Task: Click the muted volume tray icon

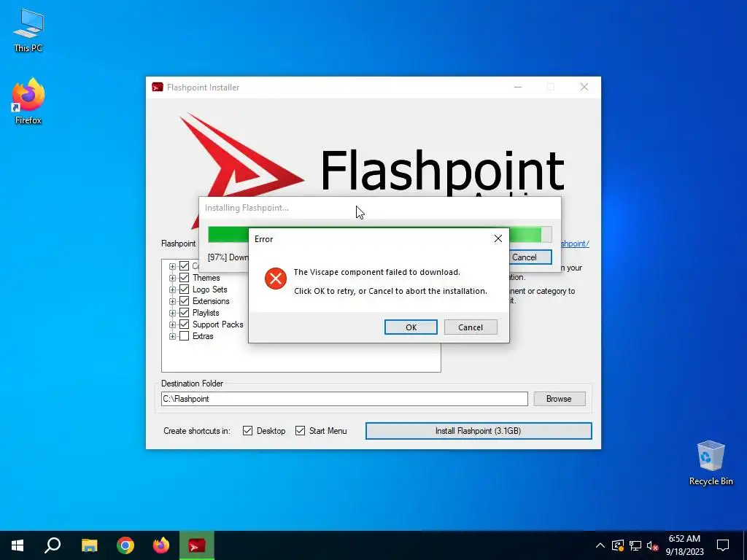Action: pos(652,545)
